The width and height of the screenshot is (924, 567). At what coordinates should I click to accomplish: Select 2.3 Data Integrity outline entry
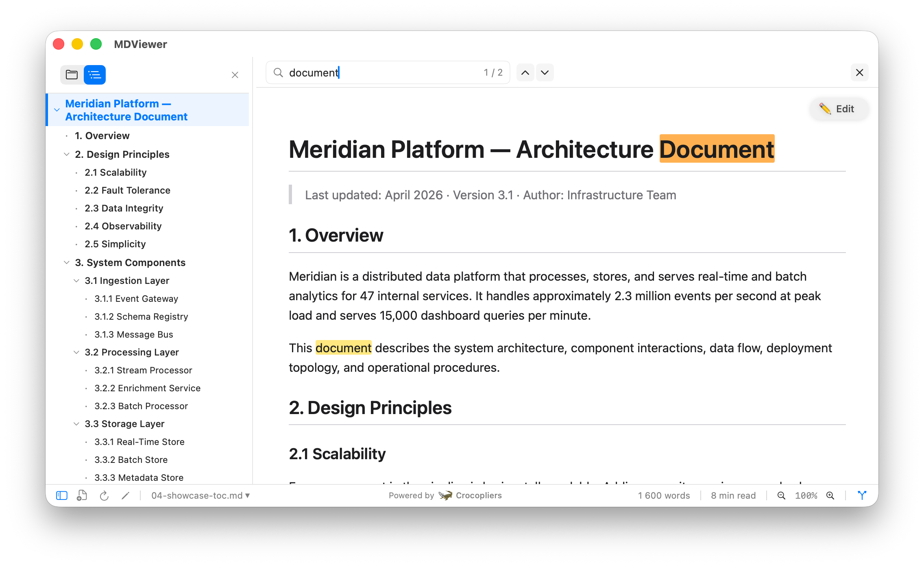124,208
